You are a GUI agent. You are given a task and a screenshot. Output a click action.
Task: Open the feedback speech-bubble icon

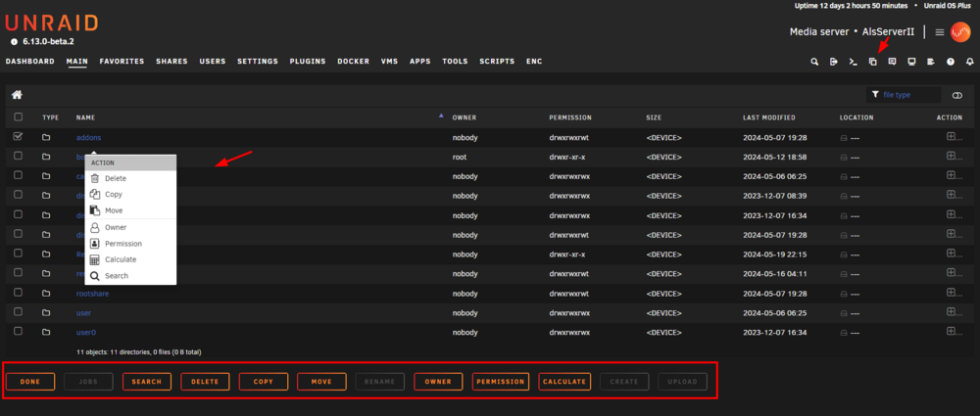coord(893,62)
